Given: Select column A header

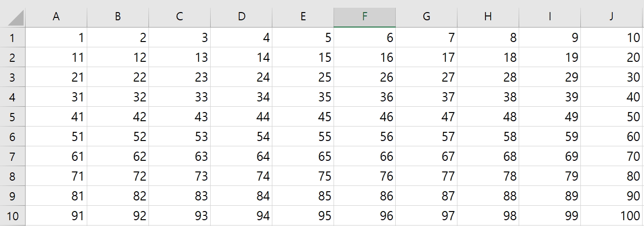Looking at the screenshot, I should coord(56,16).
